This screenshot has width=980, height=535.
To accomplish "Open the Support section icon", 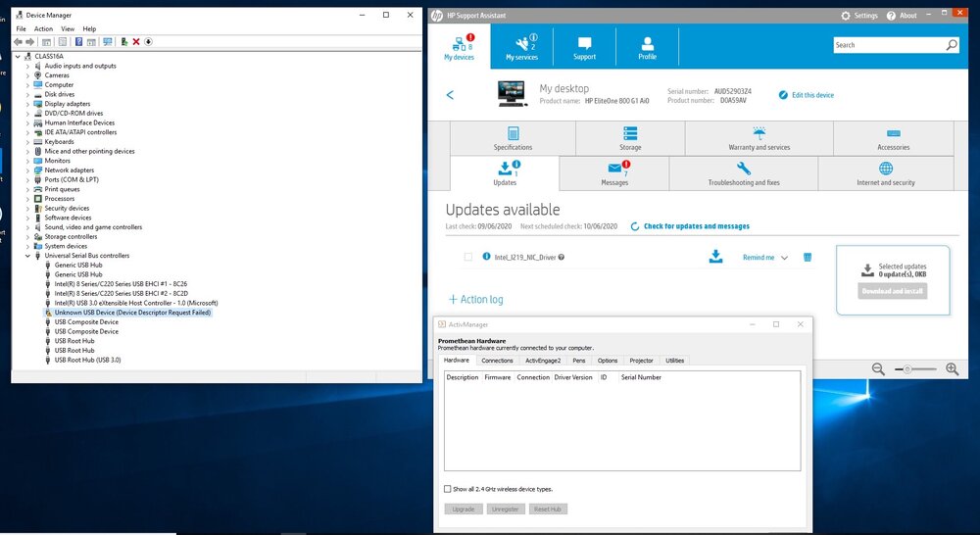I will 584,47.
